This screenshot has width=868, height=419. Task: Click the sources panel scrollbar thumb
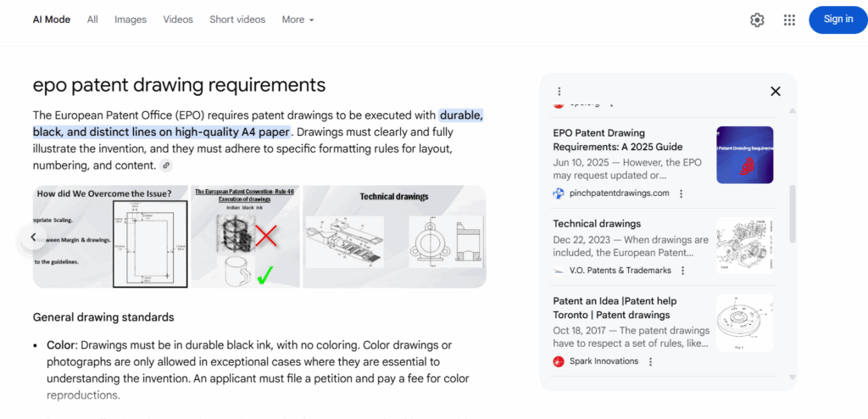pos(793,214)
